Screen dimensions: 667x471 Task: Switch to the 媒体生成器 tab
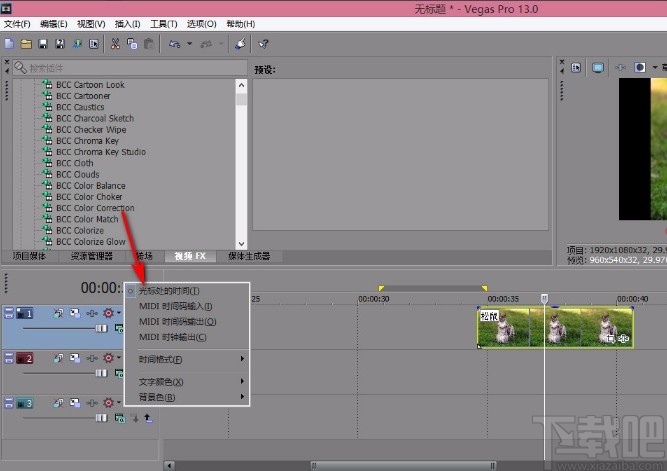pyautogui.click(x=249, y=256)
